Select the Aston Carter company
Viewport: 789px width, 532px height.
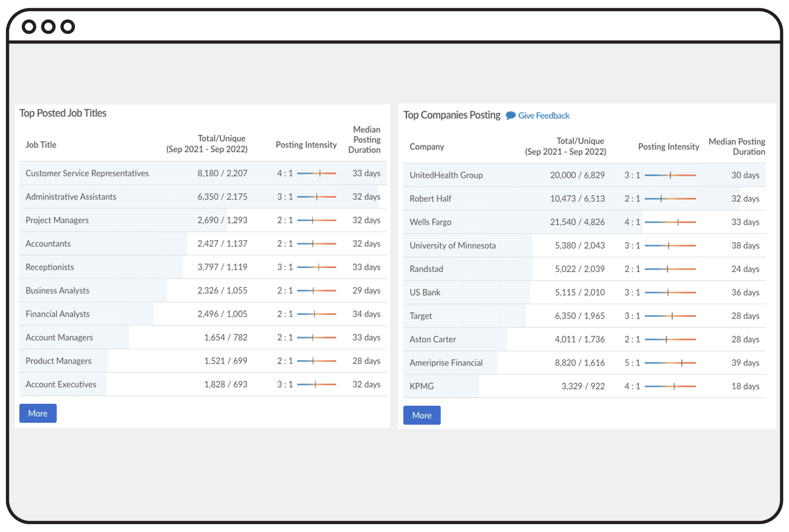[x=432, y=339]
